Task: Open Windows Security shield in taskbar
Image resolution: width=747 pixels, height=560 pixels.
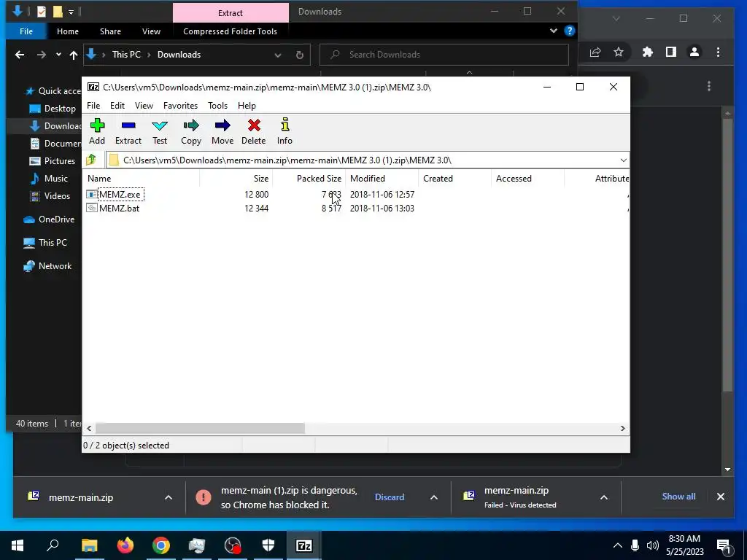Action: coord(268,545)
